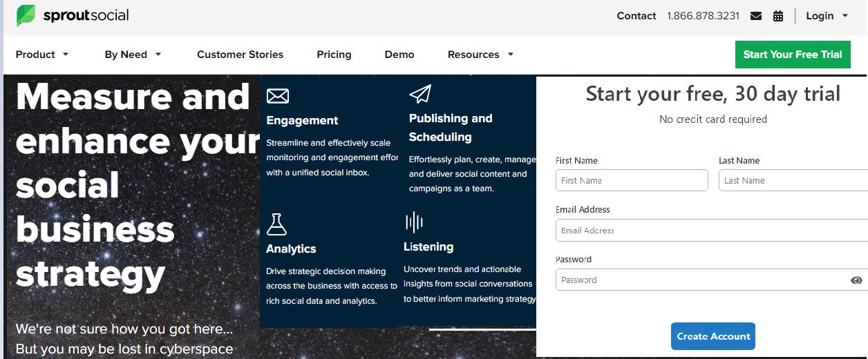
Task: Open the email envelope icon in header
Action: (756, 16)
